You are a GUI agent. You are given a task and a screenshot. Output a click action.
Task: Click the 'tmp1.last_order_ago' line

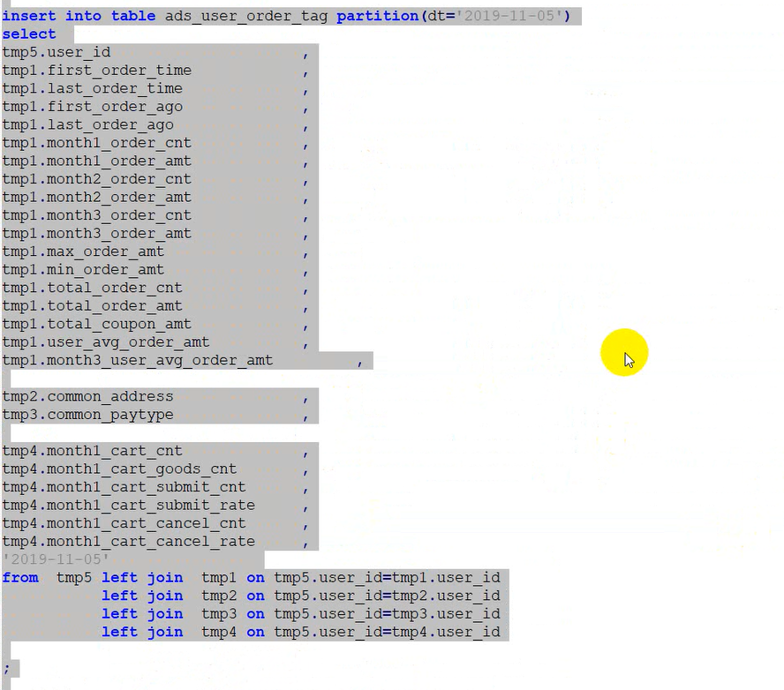click(87, 125)
